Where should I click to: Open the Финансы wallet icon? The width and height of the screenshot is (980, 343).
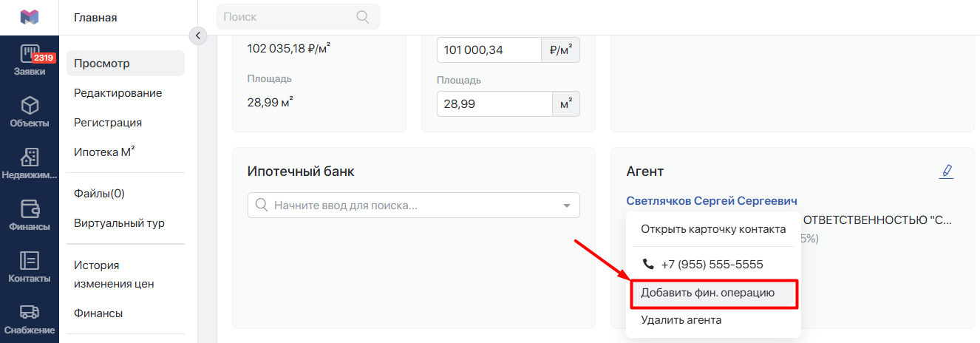point(30,209)
